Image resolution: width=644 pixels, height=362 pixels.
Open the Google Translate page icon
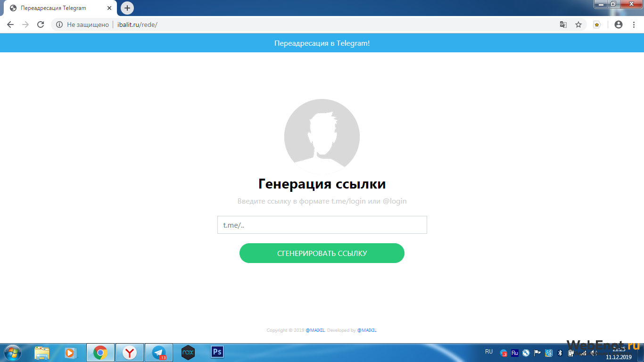click(563, 25)
